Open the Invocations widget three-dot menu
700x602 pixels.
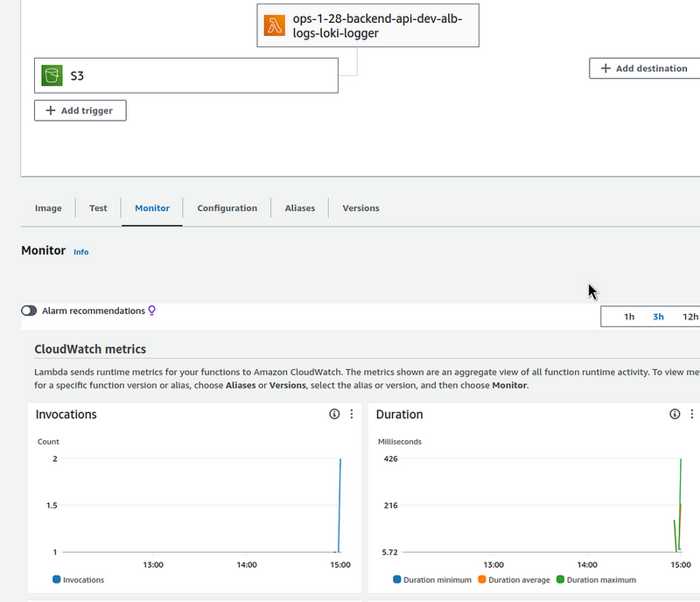click(351, 415)
